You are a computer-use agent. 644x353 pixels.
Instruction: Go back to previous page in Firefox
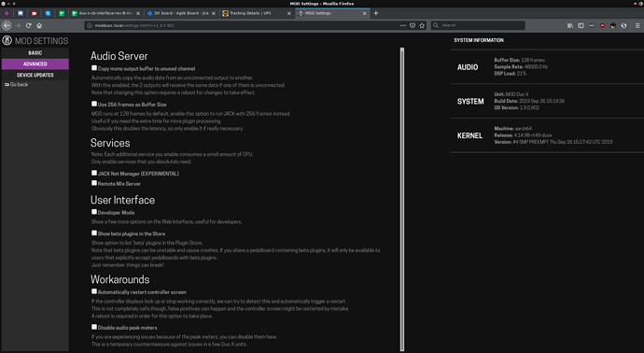click(7, 25)
